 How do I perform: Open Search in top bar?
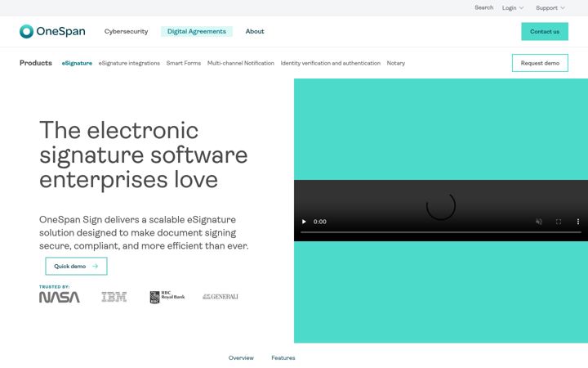483,7
